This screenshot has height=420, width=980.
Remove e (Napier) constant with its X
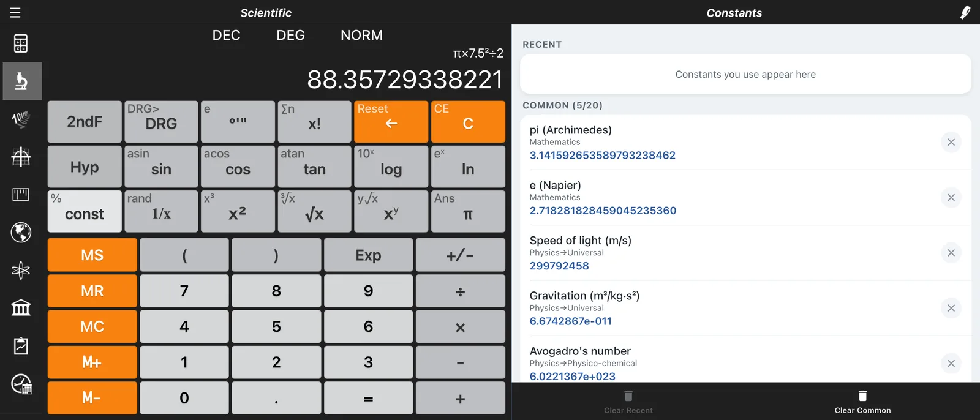tap(951, 197)
